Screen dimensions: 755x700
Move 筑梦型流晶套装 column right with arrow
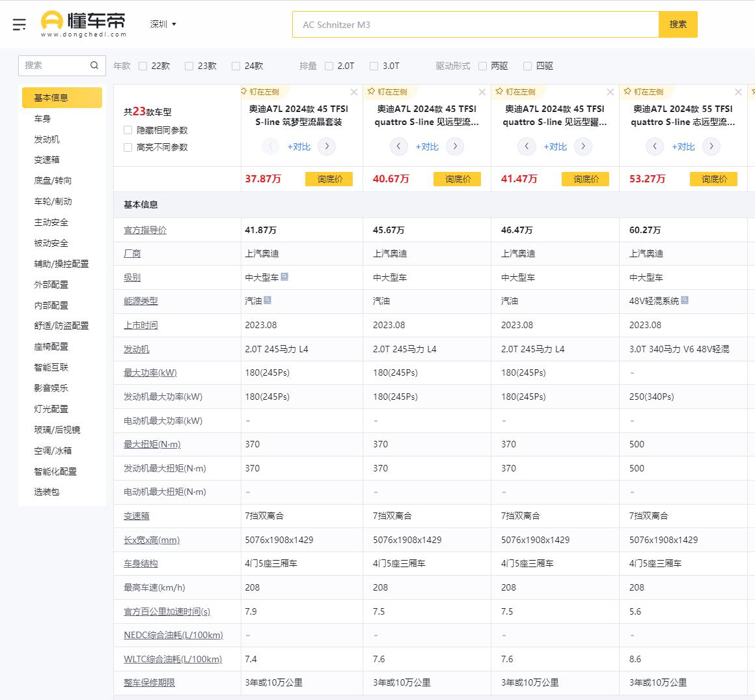pos(327,147)
